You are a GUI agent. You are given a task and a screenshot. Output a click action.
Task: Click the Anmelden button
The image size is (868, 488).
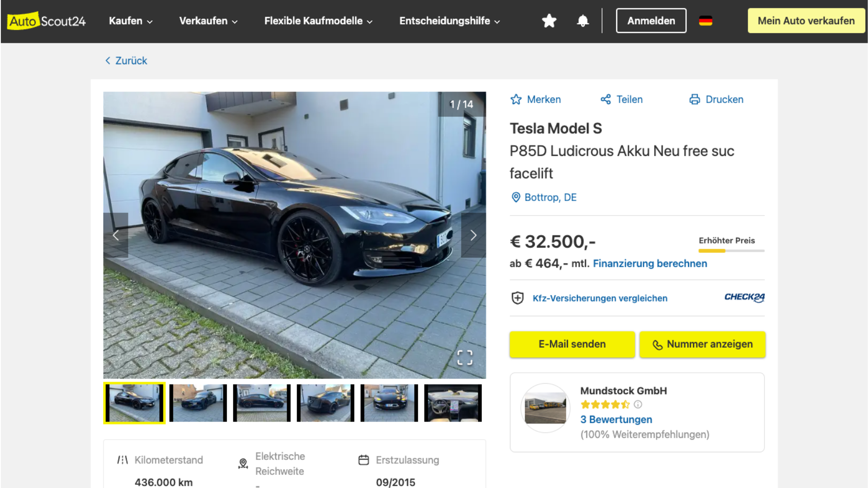click(651, 21)
